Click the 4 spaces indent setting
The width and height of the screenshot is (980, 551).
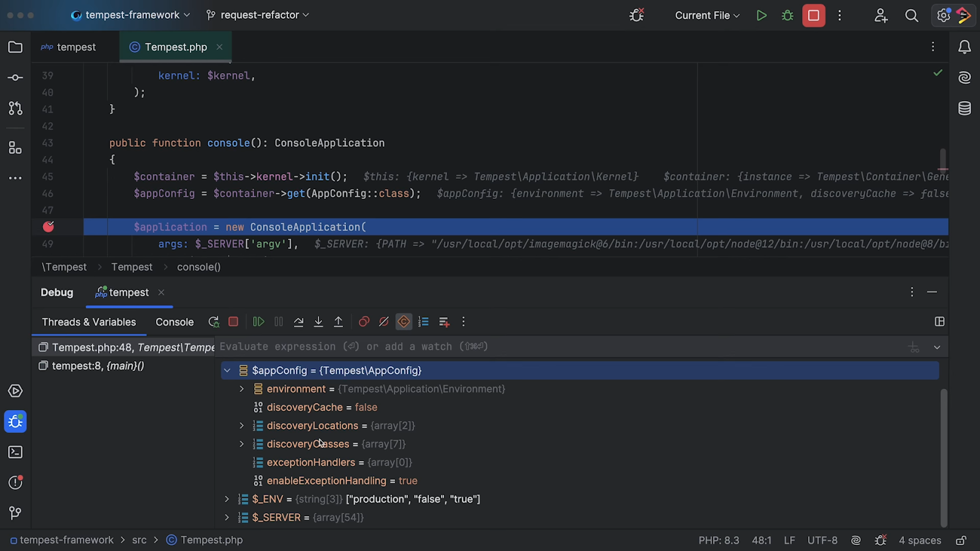920,540
